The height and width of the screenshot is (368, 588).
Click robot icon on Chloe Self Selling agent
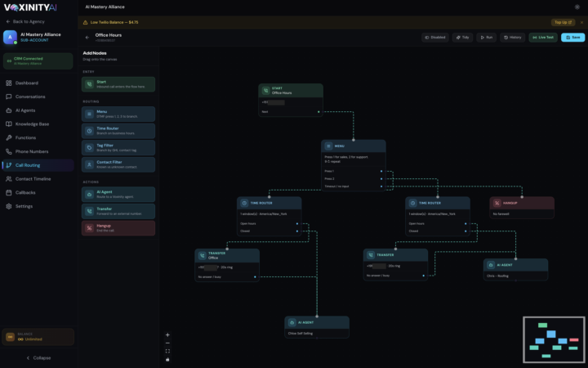pyautogui.click(x=292, y=322)
